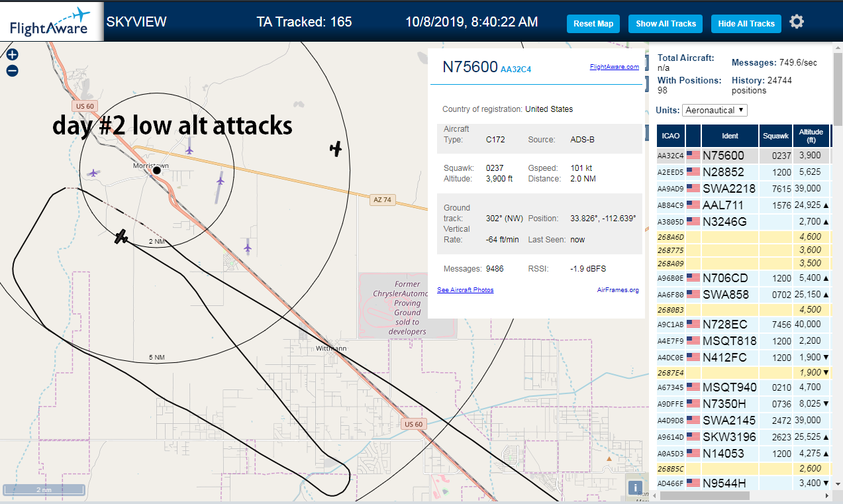
Task: Click the horizontal scrollbar under the aircraft table
Action: coord(703,495)
